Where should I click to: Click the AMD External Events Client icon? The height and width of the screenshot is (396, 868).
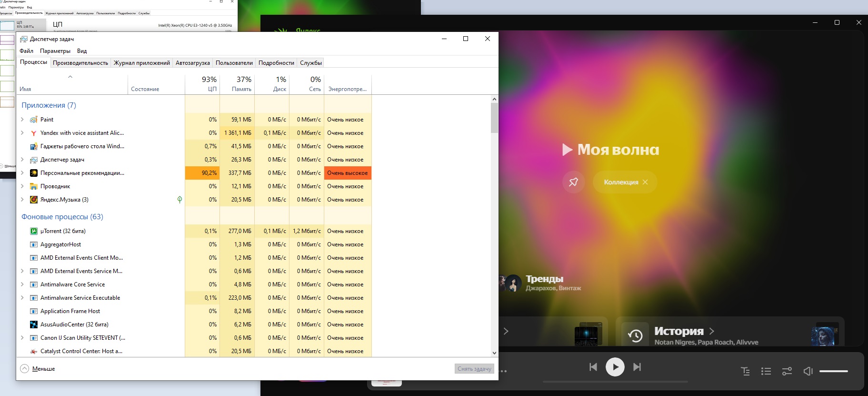[x=34, y=258]
